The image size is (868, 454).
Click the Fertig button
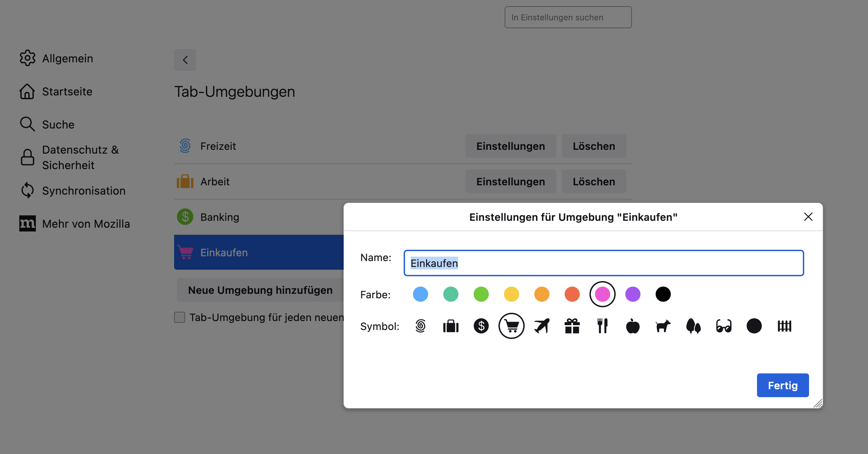tap(783, 385)
